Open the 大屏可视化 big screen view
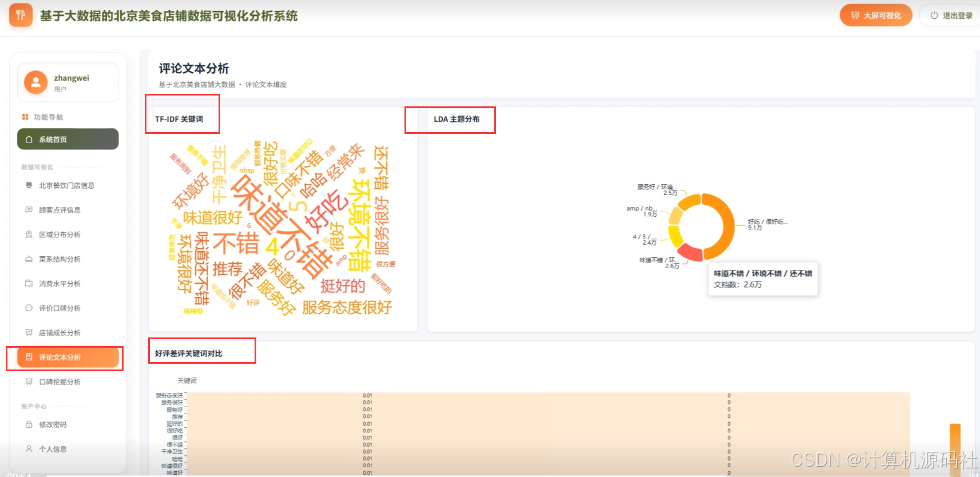The width and height of the screenshot is (980, 477). click(x=876, y=15)
